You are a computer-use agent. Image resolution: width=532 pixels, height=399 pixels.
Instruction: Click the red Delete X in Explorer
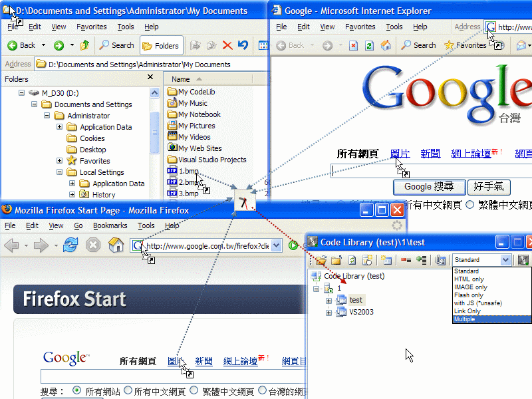pos(227,45)
